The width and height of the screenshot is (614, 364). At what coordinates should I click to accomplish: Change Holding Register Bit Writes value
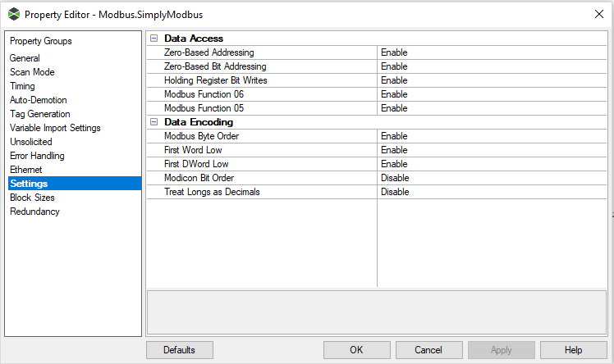492,80
